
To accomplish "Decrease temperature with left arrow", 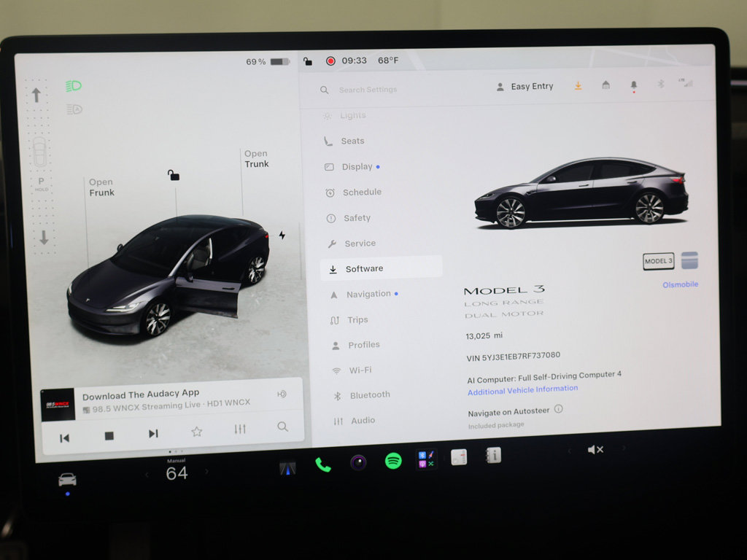I will [147, 474].
